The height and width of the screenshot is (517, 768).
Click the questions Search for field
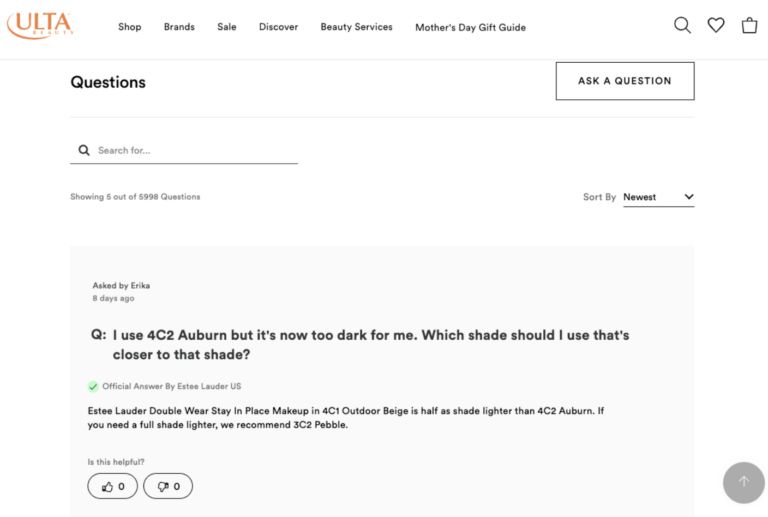(x=195, y=151)
